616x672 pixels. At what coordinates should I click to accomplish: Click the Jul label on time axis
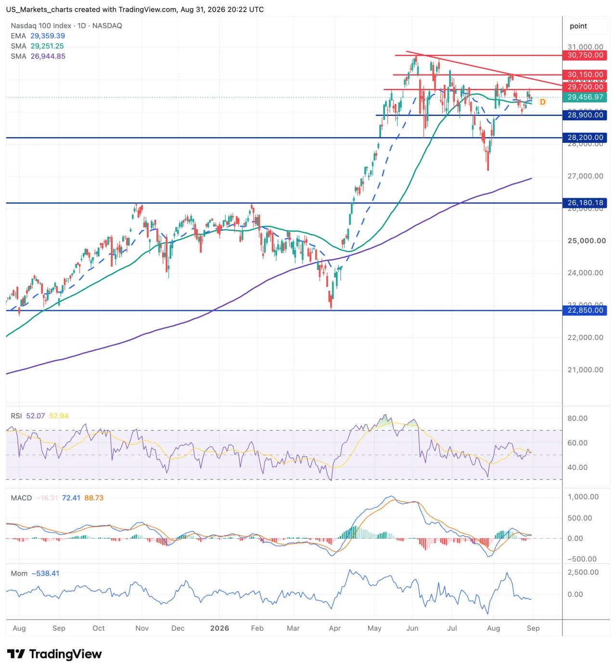point(452,628)
